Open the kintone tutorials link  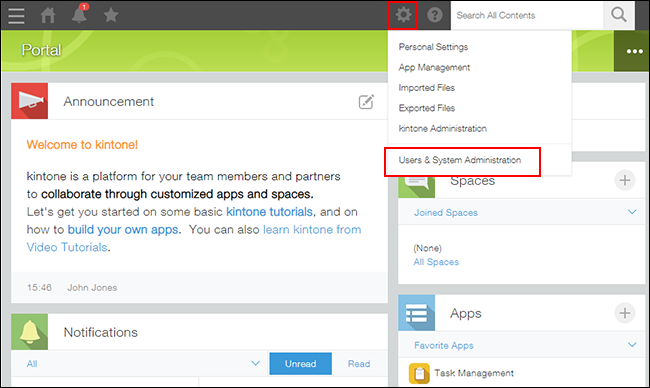[x=269, y=212]
